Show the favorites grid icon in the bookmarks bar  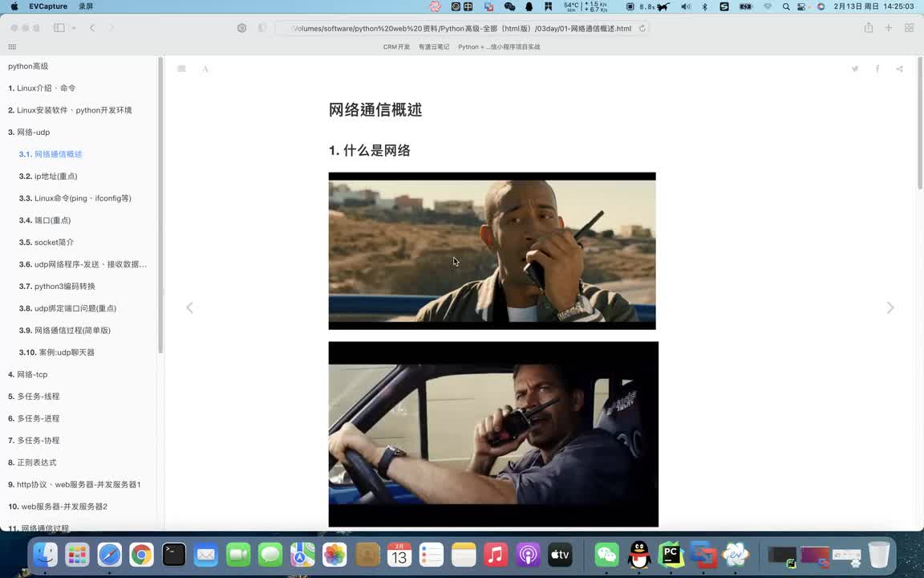click(12, 47)
